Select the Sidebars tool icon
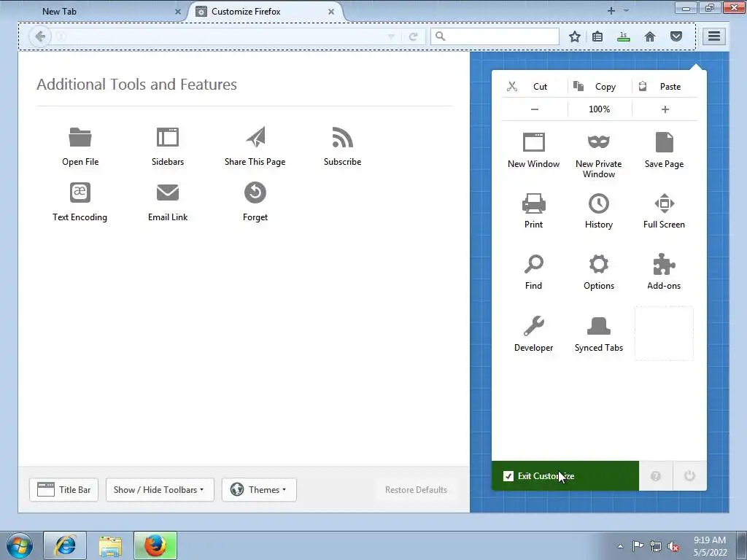The width and height of the screenshot is (747, 560). 168,137
